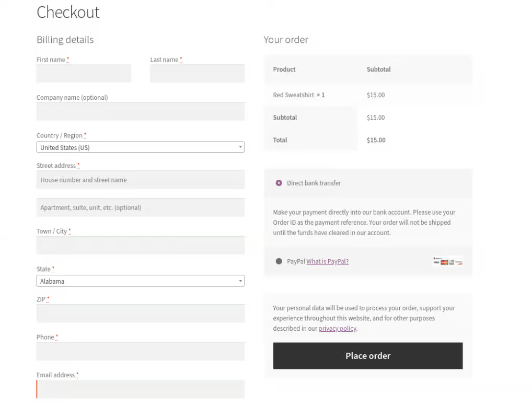Click the Visa card icon
The height and width of the screenshot is (406, 532).
point(436,262)
